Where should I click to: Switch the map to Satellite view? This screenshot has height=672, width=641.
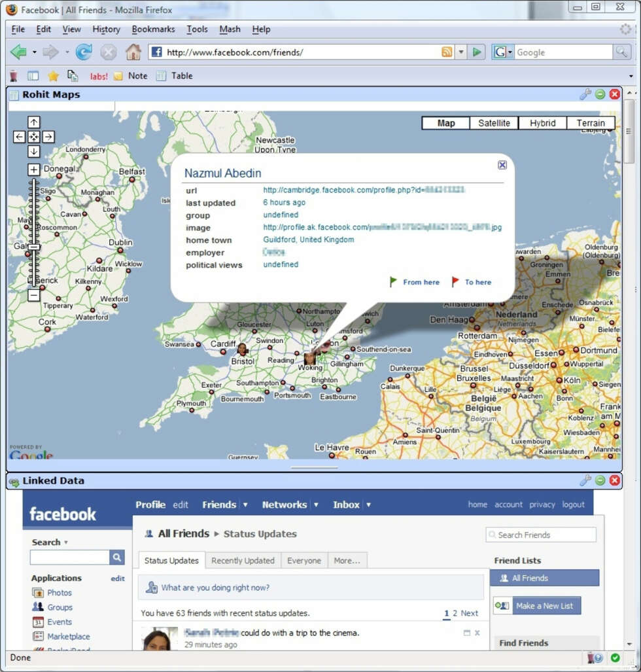[494, 123]
